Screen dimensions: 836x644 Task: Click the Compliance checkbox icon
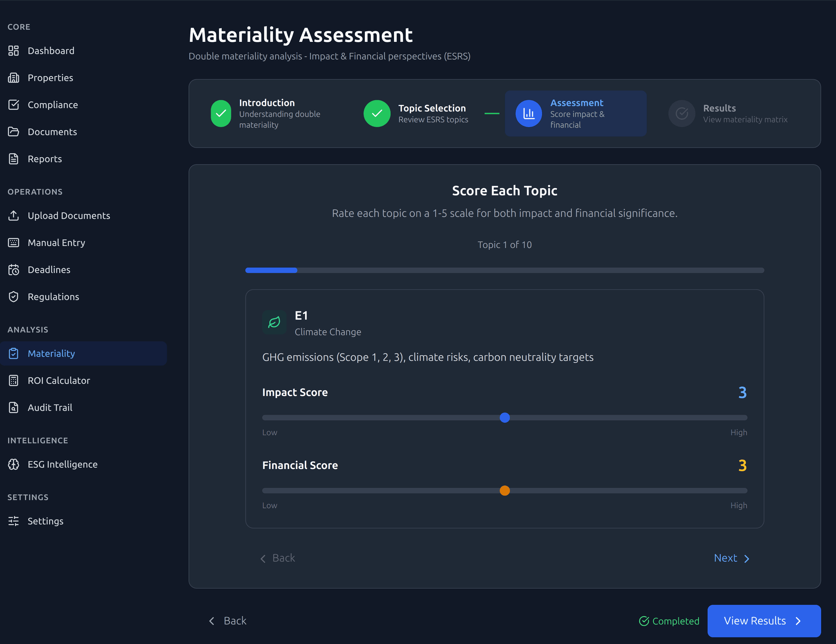tap(13, 105)
